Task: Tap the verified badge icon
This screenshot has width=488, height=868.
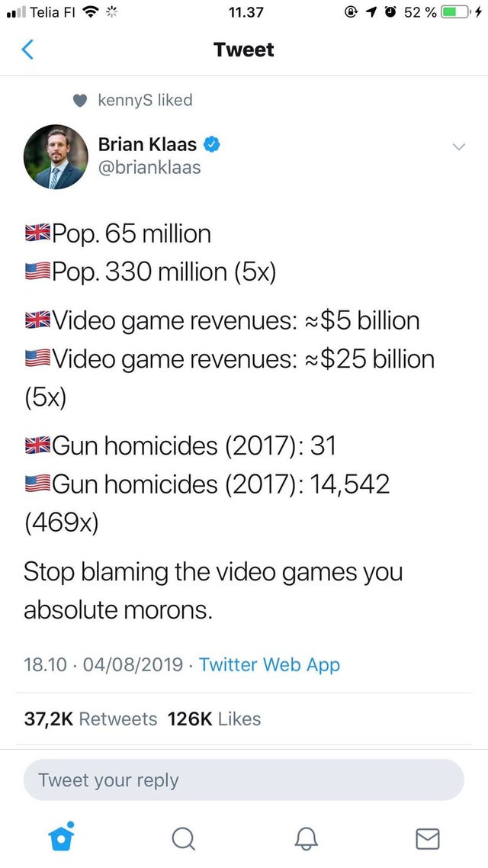Action: (x=213, y=144)
